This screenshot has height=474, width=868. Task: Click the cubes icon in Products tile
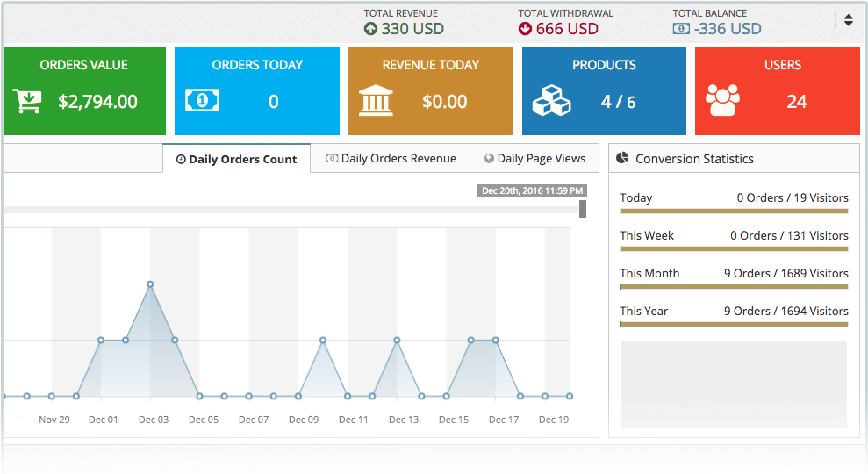tap(551, 100)
